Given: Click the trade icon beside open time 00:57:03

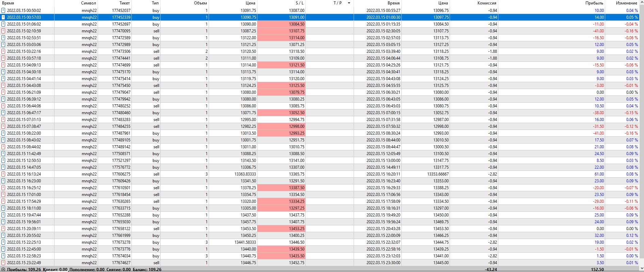Looking at the screenshot, I should (x=3, y=17).
